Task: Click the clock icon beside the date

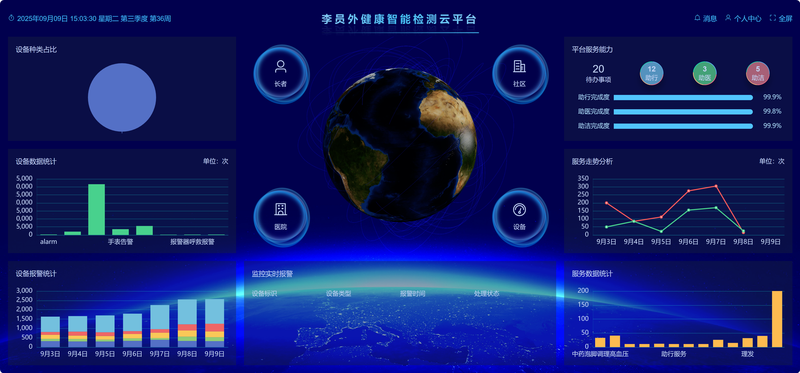Action: click(11, 18)
